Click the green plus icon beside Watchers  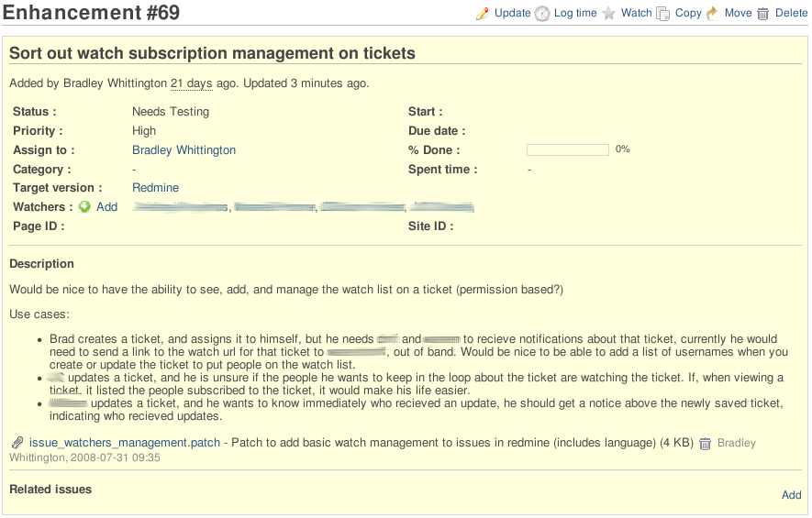click(84, 207)
